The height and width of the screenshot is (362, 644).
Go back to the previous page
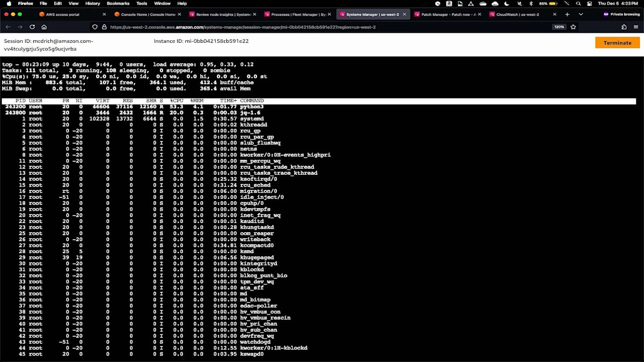tap(8, 27)
